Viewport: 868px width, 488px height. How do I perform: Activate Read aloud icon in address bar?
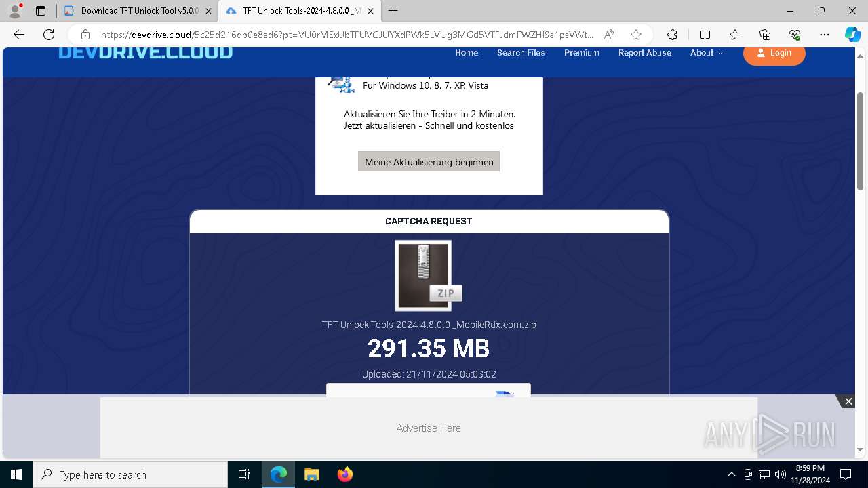[609, 35]
